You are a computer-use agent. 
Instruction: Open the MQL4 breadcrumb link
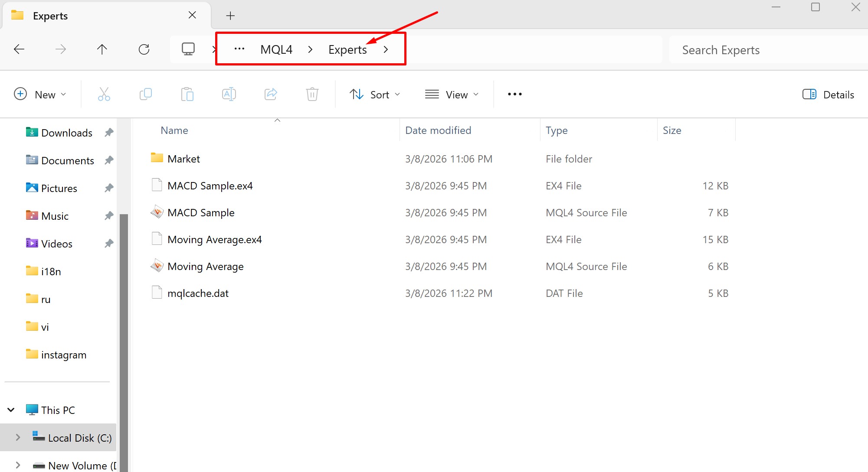[x=276, y=49]
